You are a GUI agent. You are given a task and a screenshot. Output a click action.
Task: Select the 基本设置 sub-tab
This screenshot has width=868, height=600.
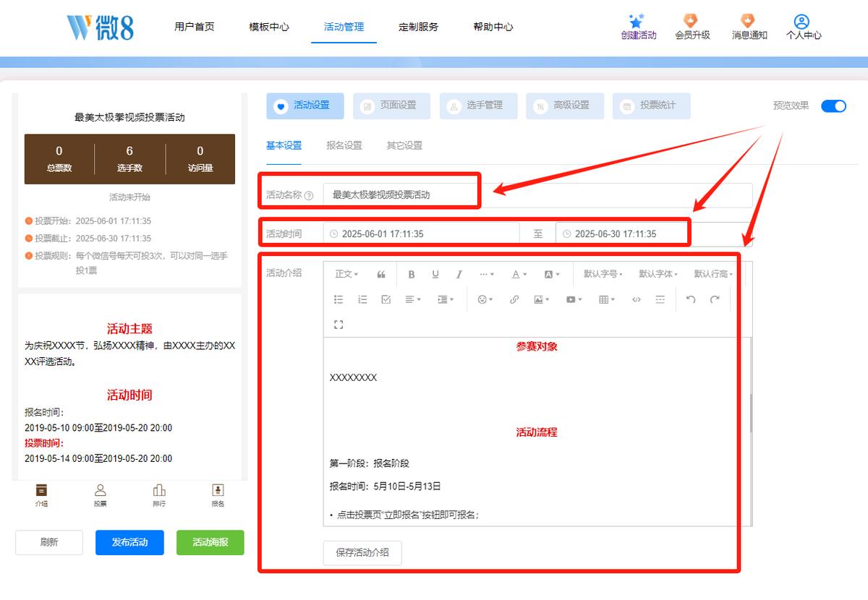click(284, 145)
